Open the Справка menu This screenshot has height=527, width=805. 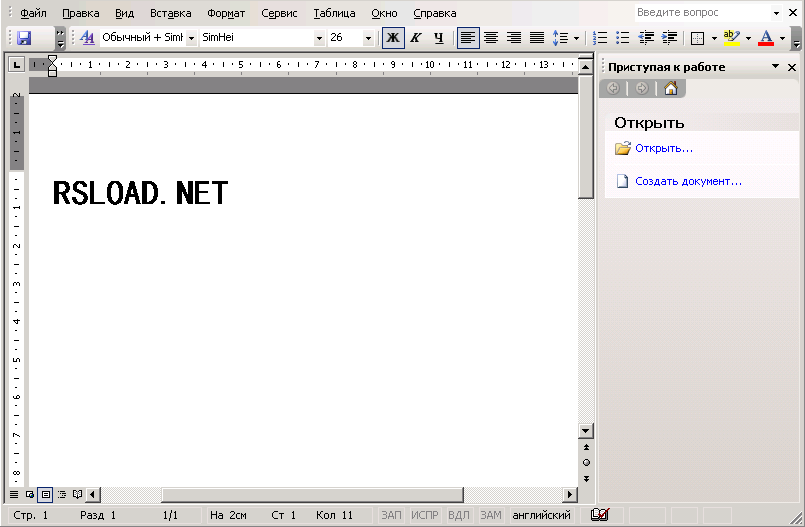coord(435,13)
